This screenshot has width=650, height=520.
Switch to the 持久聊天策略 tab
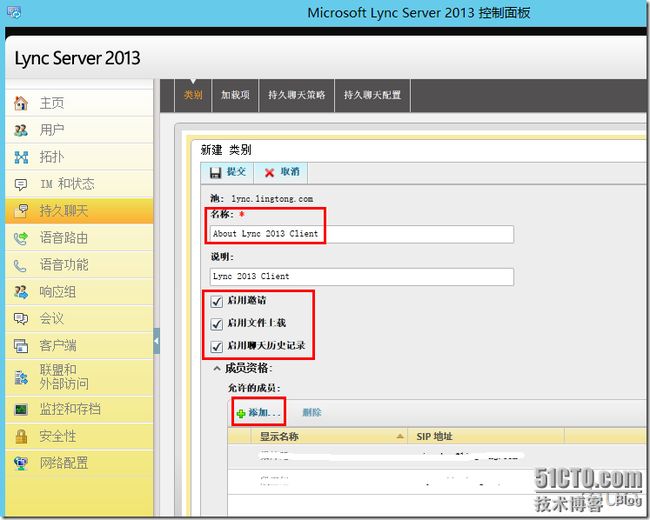coord(296,95)
